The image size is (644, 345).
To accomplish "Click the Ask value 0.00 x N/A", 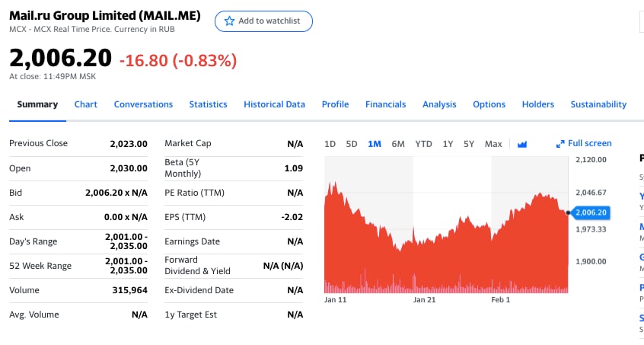I will tap(126, 217).
